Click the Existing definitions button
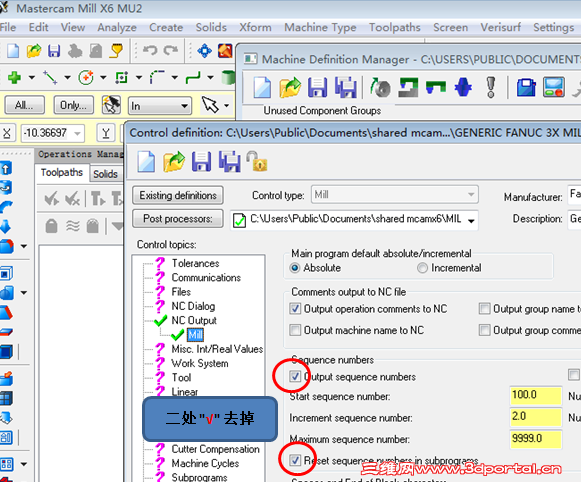581x482 pixels. (x=178, y=195)
